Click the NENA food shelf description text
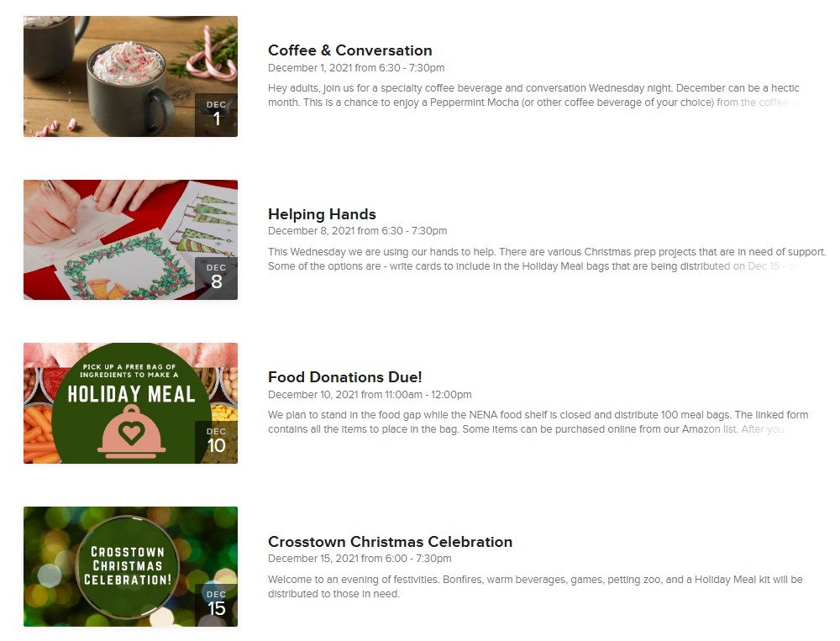The height and width of the screenshot is (641, 840). click(x=538, y=423)
